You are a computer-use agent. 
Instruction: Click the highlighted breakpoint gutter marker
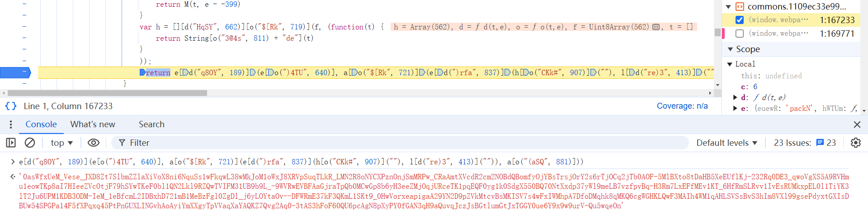[15, 72]
